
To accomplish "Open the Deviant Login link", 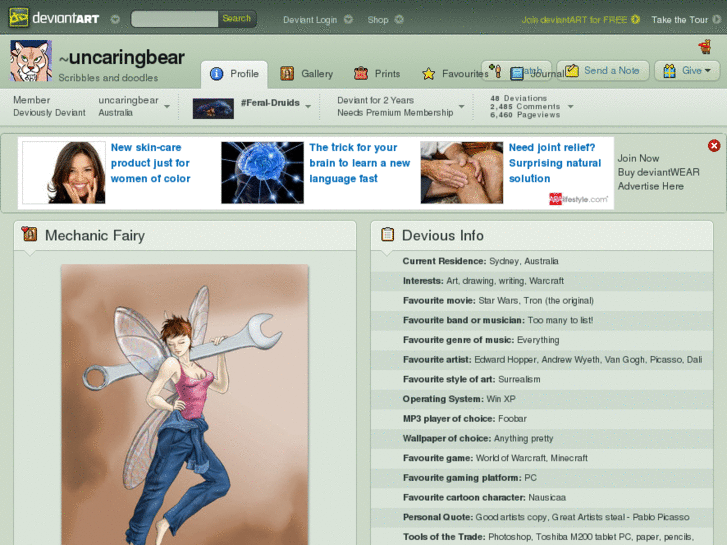I will (310, 20).
